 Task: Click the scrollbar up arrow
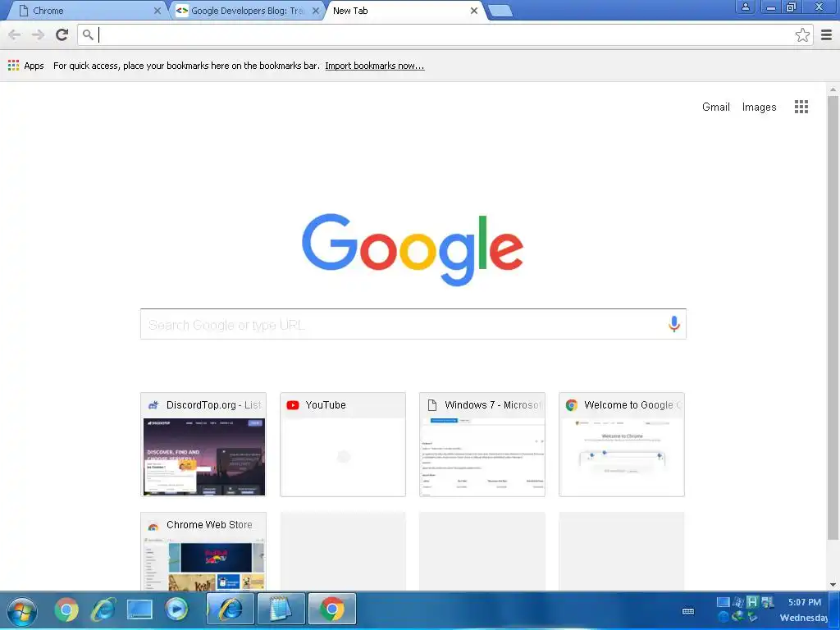833,89
